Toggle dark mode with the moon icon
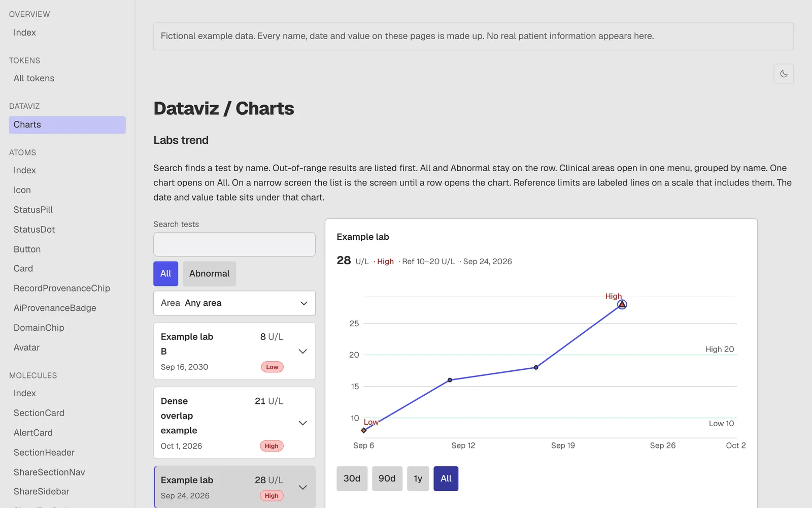This screenshot has height=508, width=812. pos(784,74)
